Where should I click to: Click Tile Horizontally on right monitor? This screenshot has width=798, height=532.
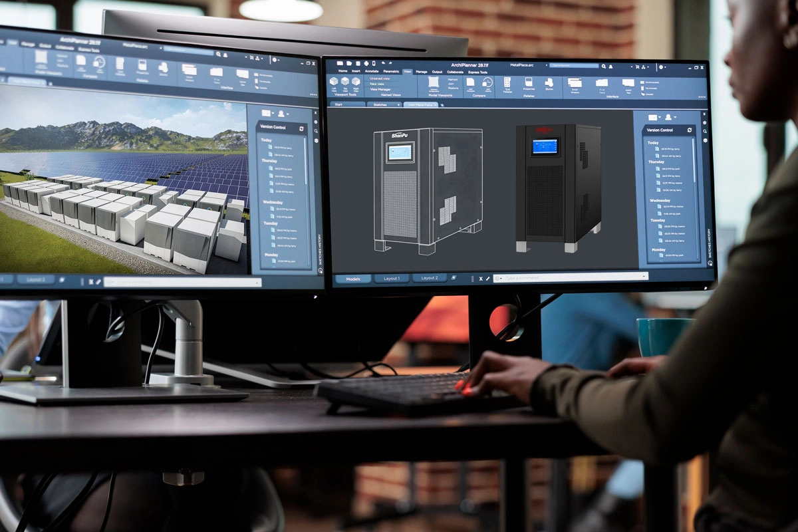649,82
